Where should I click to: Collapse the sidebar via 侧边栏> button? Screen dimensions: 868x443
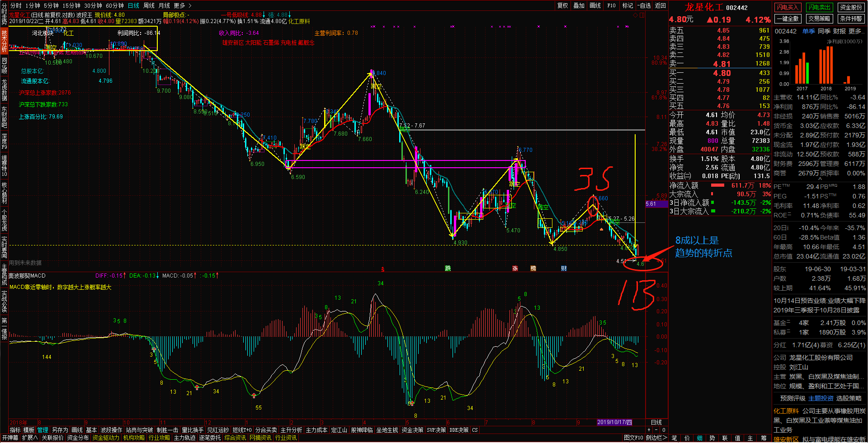click(x=656, y=438)
